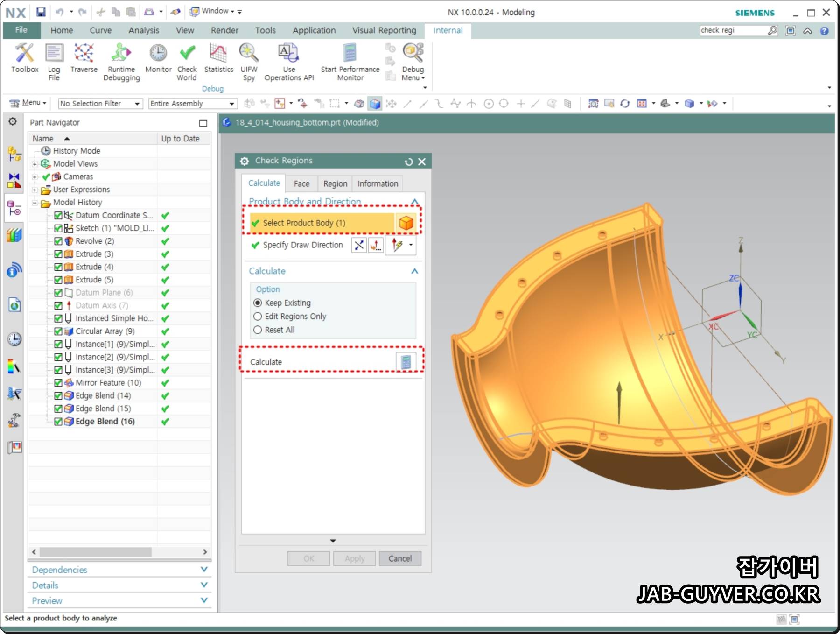Viewport: 840px width, 634px height.
Task: Click the command finder search icon
Action: pos(773,30)
